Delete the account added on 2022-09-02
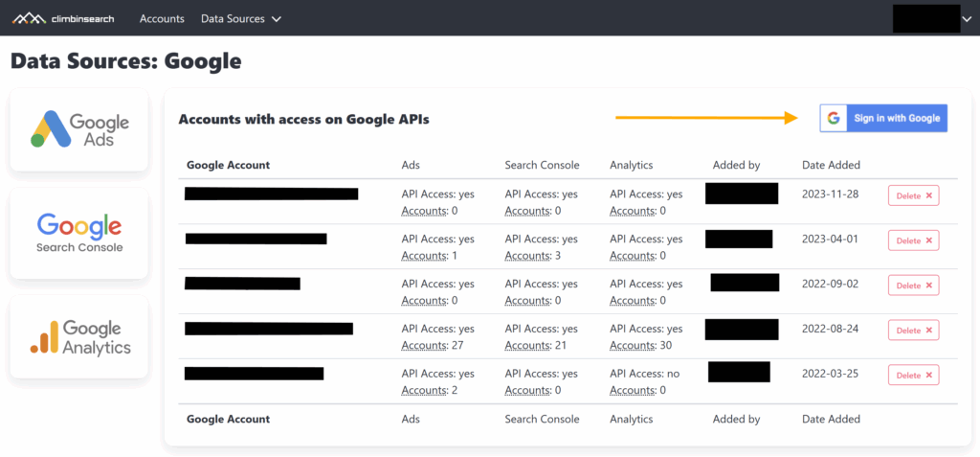 click(913, 286)
